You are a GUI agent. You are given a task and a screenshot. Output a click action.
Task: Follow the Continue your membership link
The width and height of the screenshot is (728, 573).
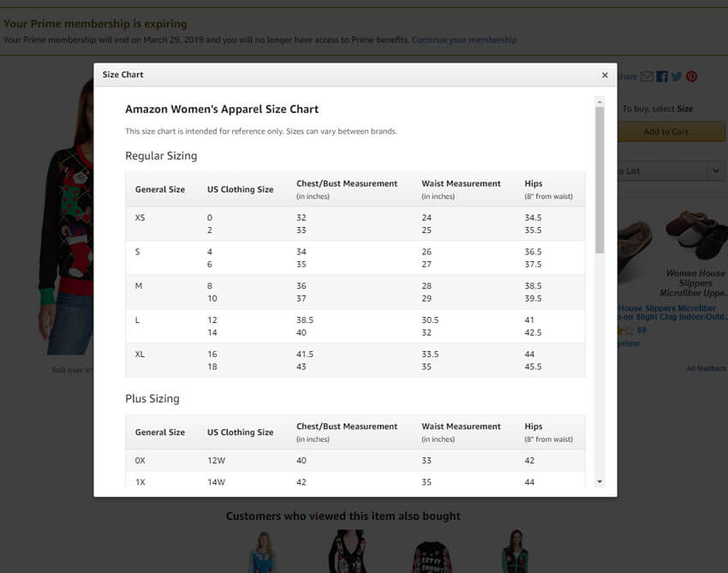pos(464,40)
